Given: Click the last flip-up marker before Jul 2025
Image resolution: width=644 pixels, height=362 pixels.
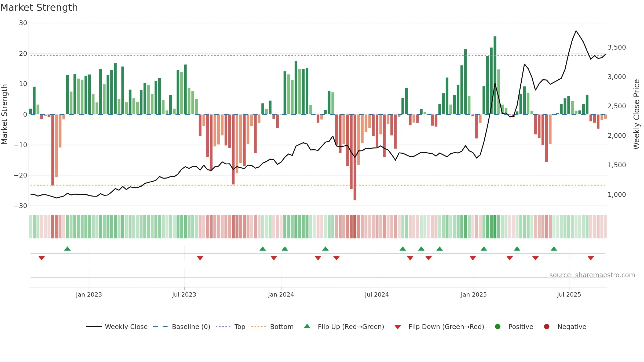Looking at the screenshot, I should pyautogui.click(x=554, y=249).
